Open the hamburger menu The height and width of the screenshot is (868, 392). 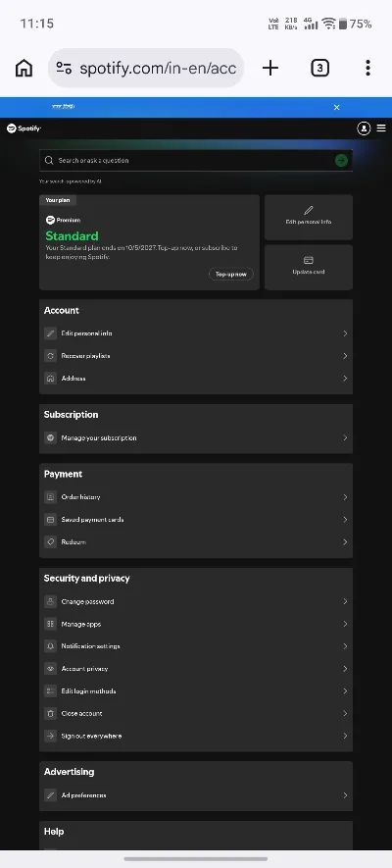381,128
